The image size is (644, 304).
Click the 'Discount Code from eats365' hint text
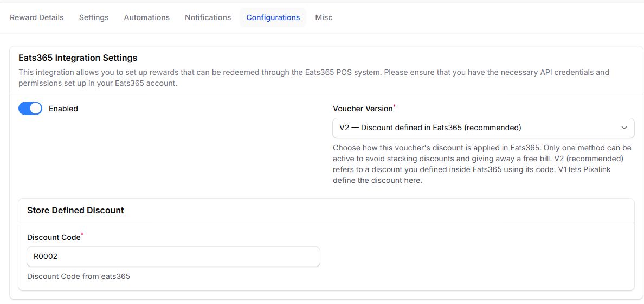pyautogui.click(x=79, y=276)
